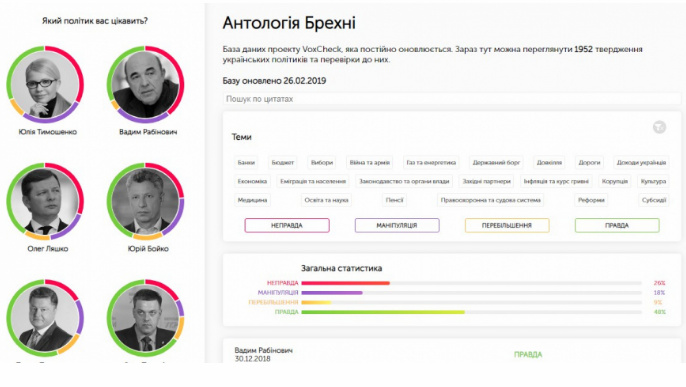686x387 pixels.
Task: Click the green ПРАВДА statistics bar
Action: 383,312
